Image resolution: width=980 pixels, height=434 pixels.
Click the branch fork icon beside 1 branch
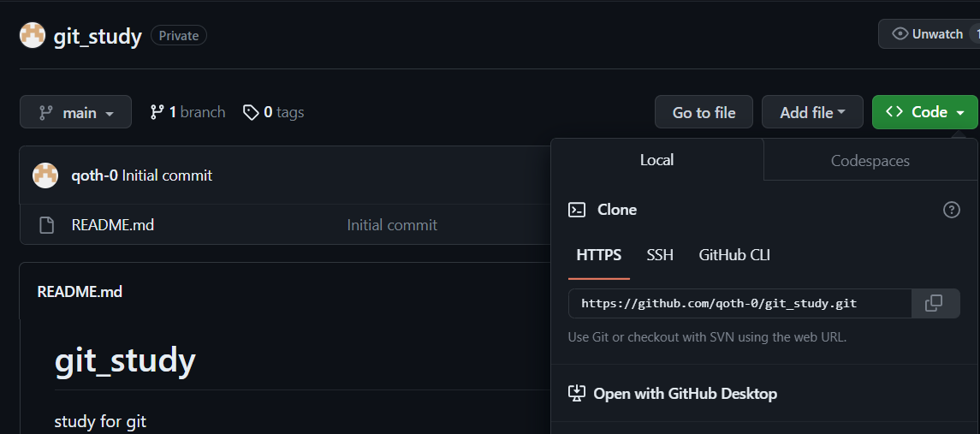click(x=157, y=112)
